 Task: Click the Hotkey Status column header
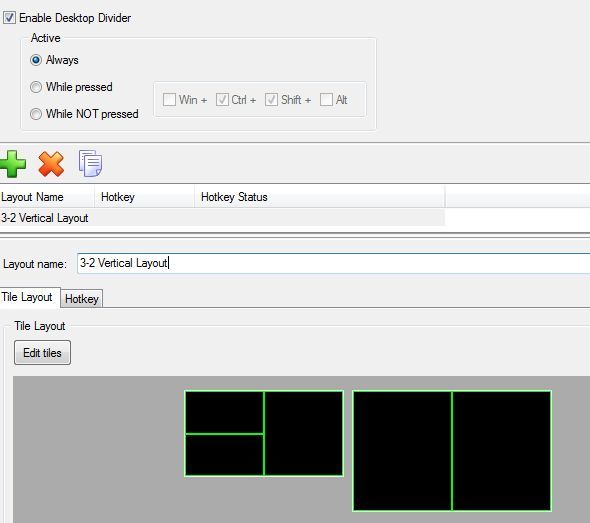(x=319, y=197)
